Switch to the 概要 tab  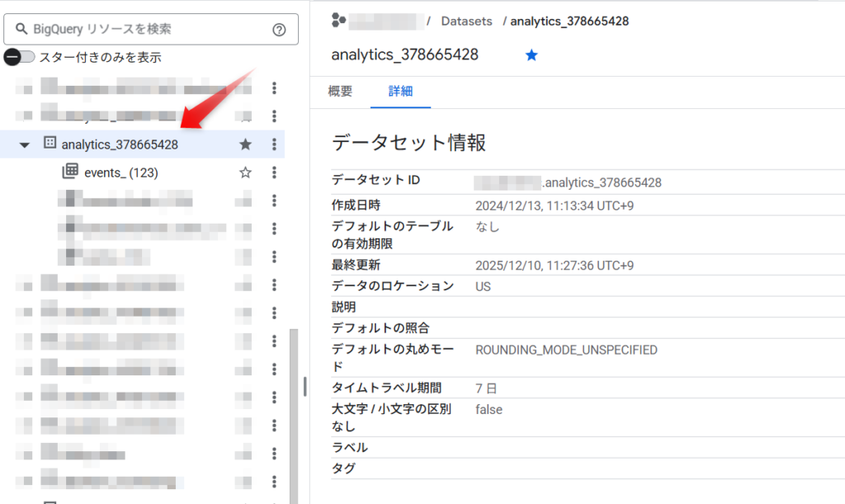coord(340,92)
